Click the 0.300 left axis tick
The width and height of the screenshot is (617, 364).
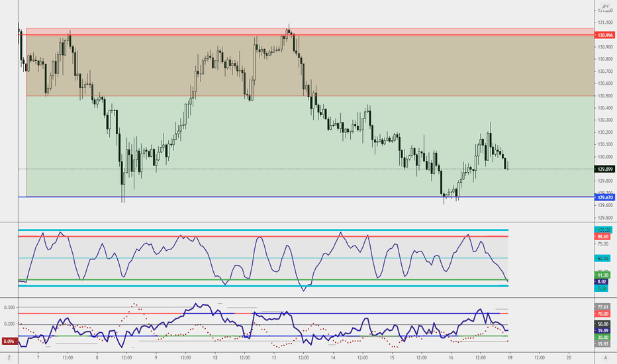9,307
